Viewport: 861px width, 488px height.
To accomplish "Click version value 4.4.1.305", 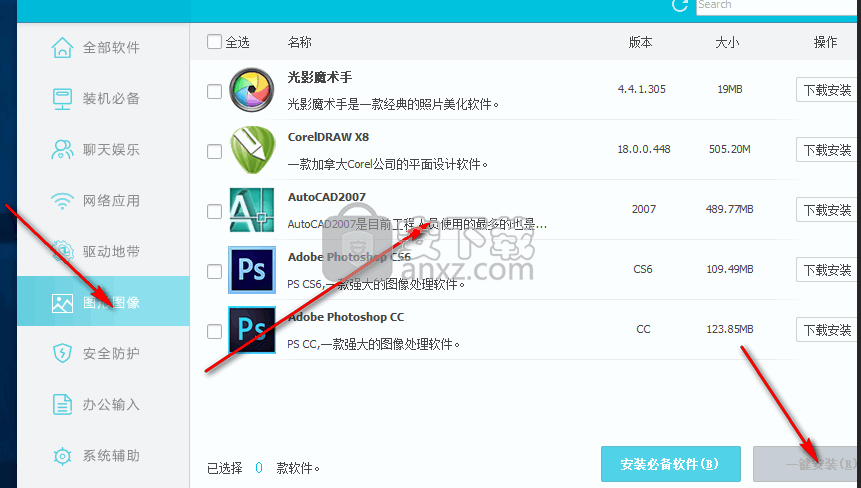I will pyautogui.click(x=641, y=89).
